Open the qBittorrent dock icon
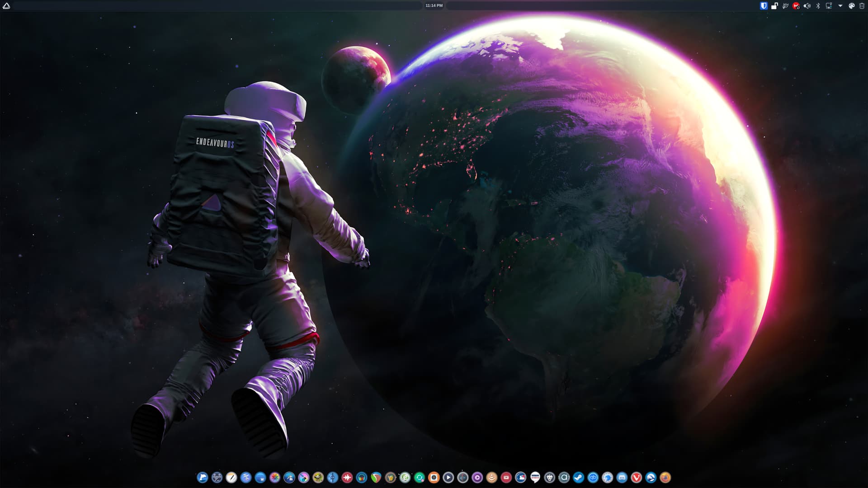868x488 pixels. pyautogui.click(x=593, y=477)
